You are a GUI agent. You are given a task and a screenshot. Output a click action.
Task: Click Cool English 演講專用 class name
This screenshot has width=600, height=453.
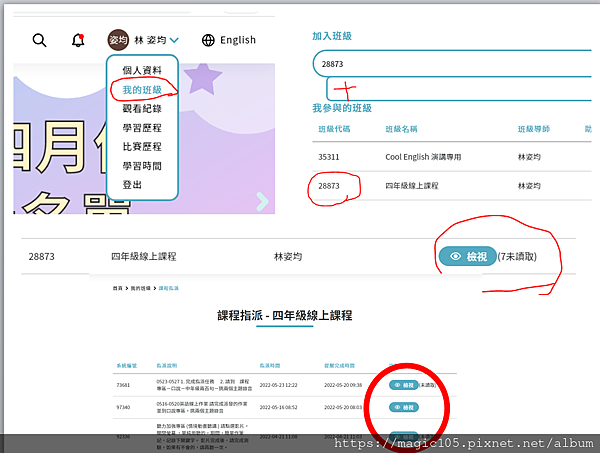pyautogui.click(x=423, y=157)
